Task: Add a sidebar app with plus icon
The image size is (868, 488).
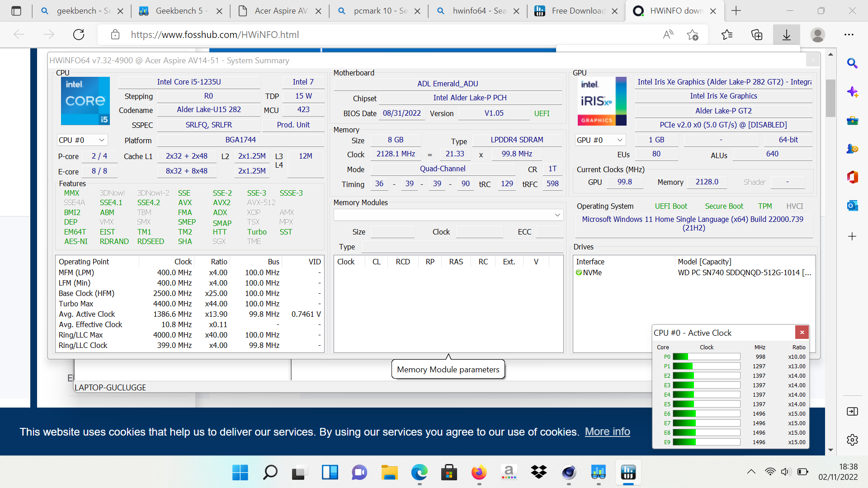Action: point(852,236)
